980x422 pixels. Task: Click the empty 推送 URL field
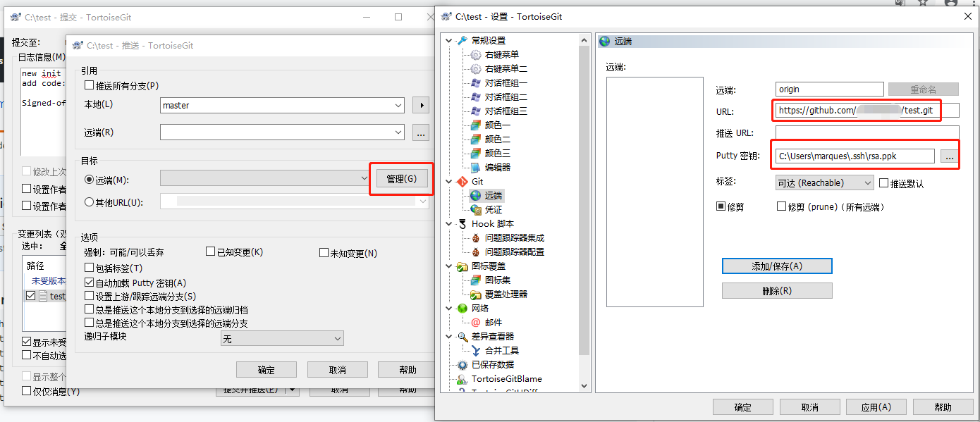pos(867,132)
